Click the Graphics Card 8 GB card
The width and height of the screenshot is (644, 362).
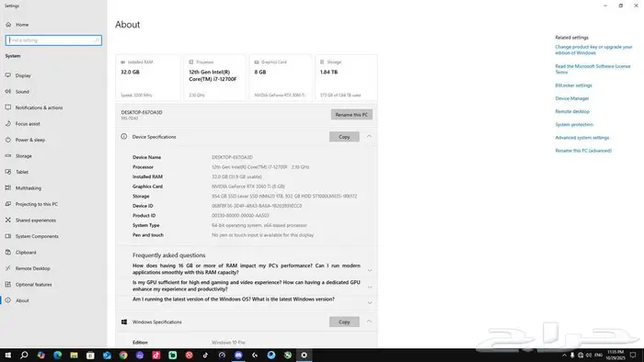pyautogui.click(x=281, y=78)
